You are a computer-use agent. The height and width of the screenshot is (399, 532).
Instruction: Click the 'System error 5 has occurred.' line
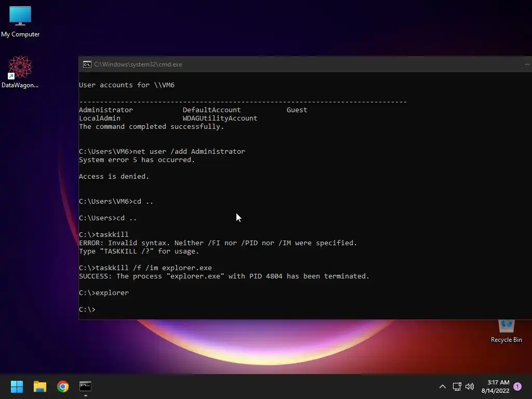[x=137, y=160]
